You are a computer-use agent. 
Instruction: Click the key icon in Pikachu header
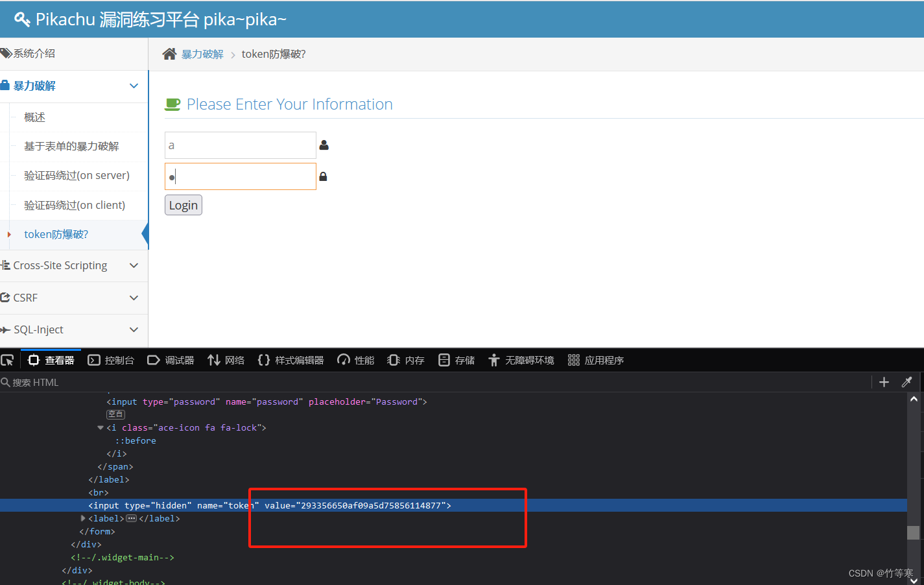pyautogui.click(x=22, y=19)
